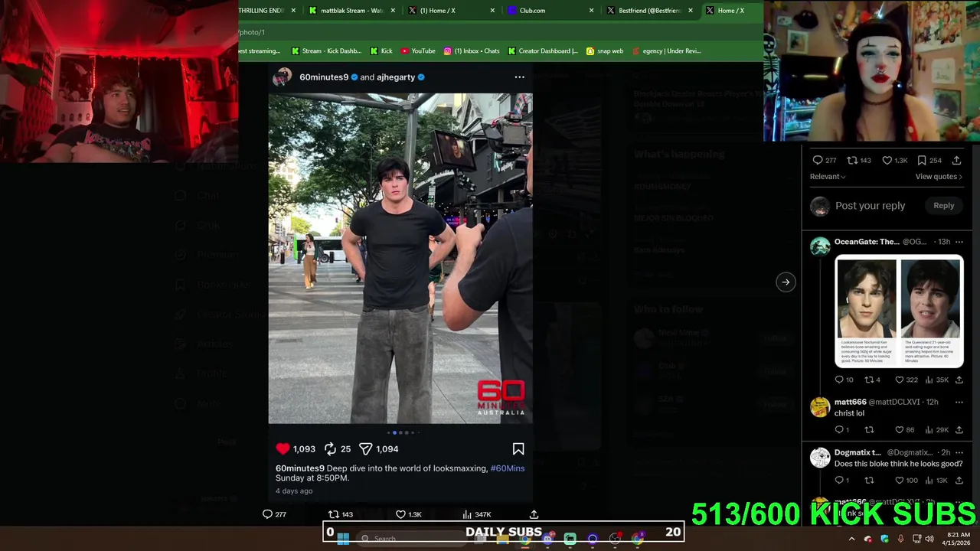Open Discord from the taskbar
The height and width of the screenshot is (551, 980).
point(547,539)
